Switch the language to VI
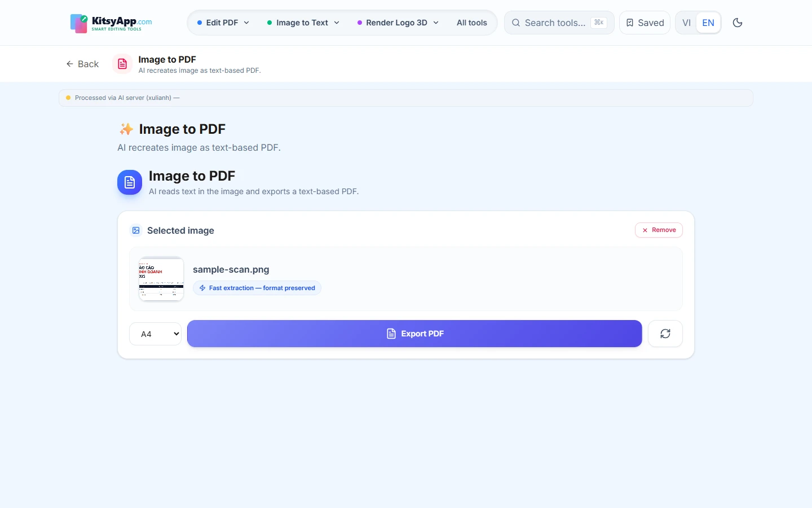812x508 pixels. tap(686, 23)
